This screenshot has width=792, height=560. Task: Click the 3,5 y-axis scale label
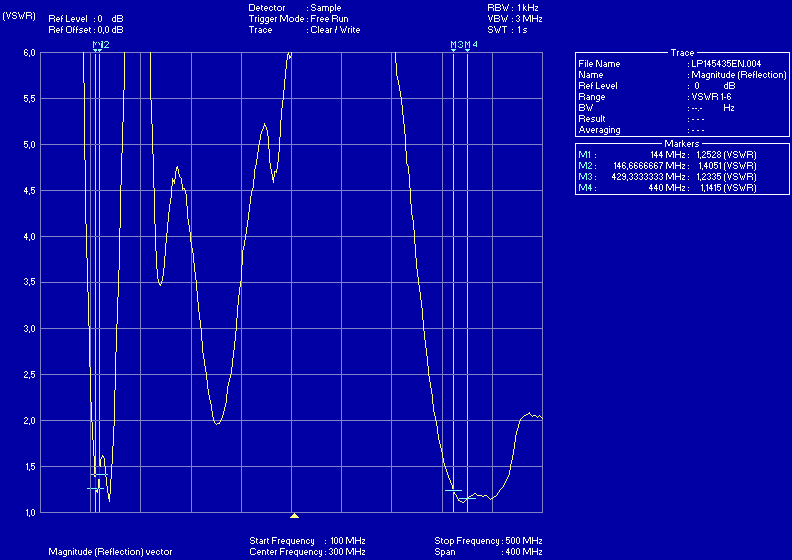[28, 282]
